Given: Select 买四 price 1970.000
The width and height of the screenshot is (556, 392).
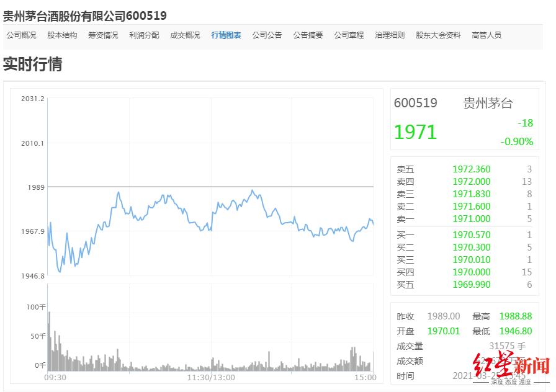Looking at the screenshot, I should coord(471,272).
